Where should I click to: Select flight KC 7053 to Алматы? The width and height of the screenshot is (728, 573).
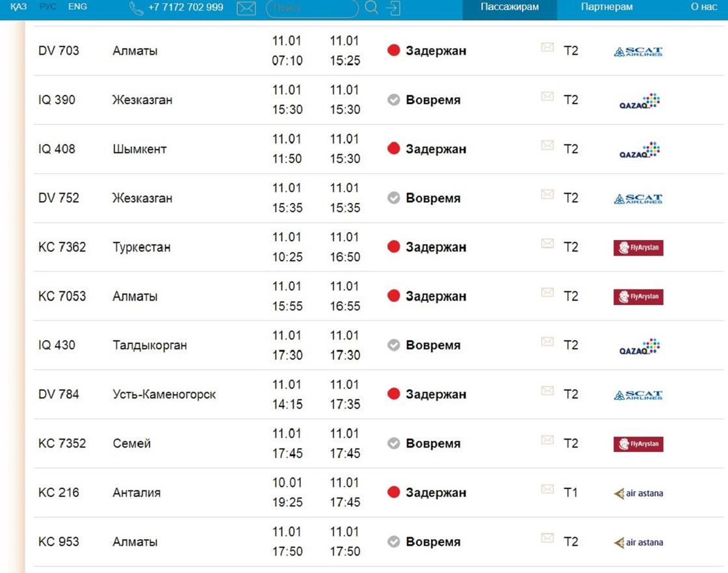coord(378,296)
